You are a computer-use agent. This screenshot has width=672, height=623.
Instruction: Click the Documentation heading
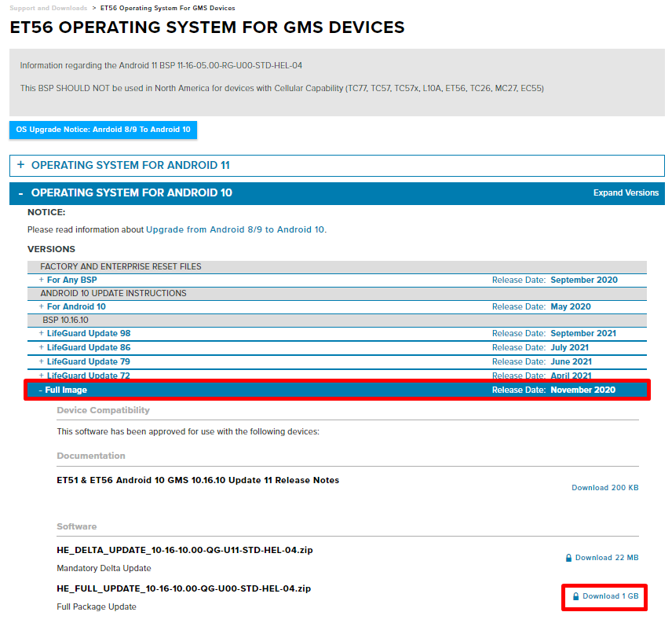tap(91, 456)
